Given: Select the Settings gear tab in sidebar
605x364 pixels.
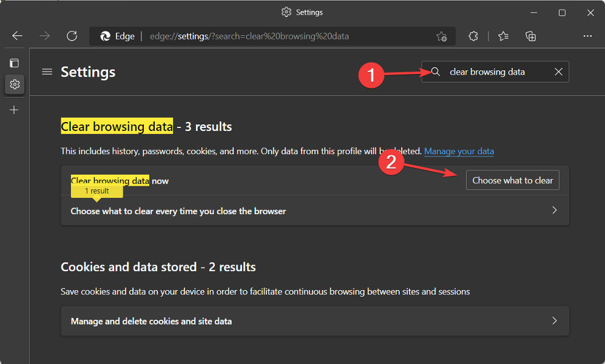Looking at the screenshot, I should click(15, 84).
